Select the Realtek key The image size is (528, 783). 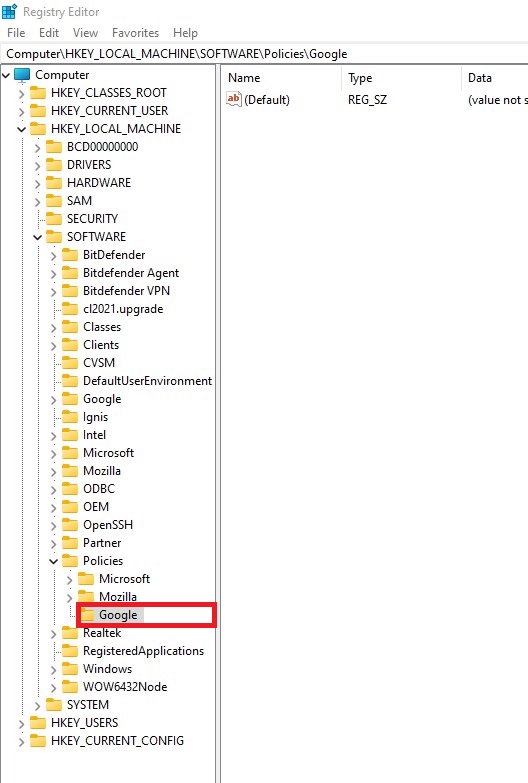tap(102, 633)
